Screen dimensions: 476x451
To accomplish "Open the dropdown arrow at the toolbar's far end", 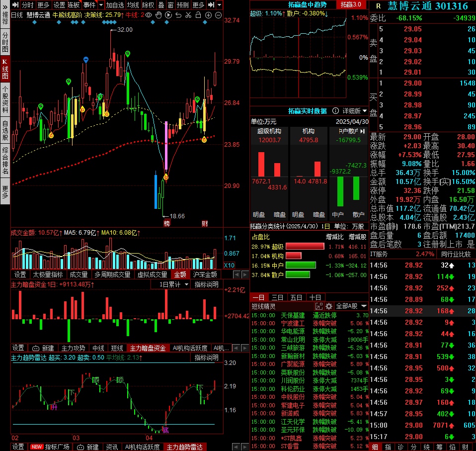I will tap(219, 5).
